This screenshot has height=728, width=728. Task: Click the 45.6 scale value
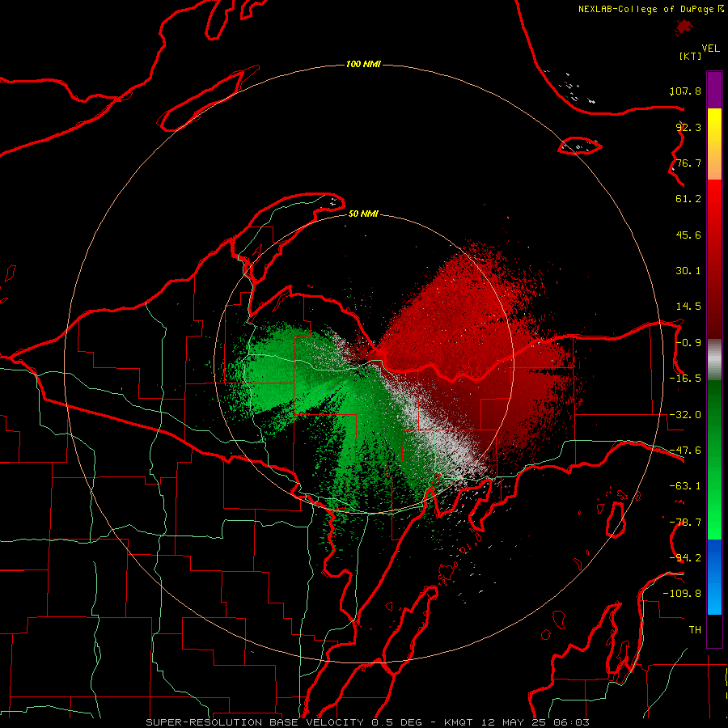(688, 235)
